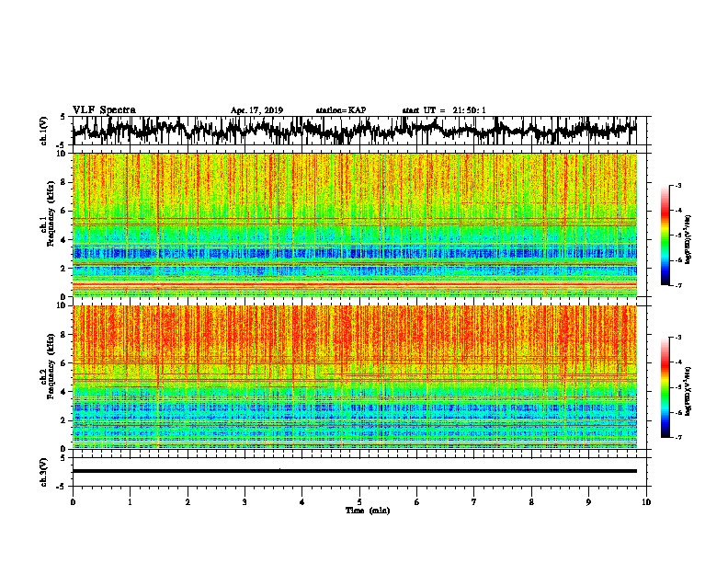The height and width of the screenshot is (563, 728).
Task: Click the "8" kHz tick of ch.1 spectrogram
Action: tap(64, 182)
